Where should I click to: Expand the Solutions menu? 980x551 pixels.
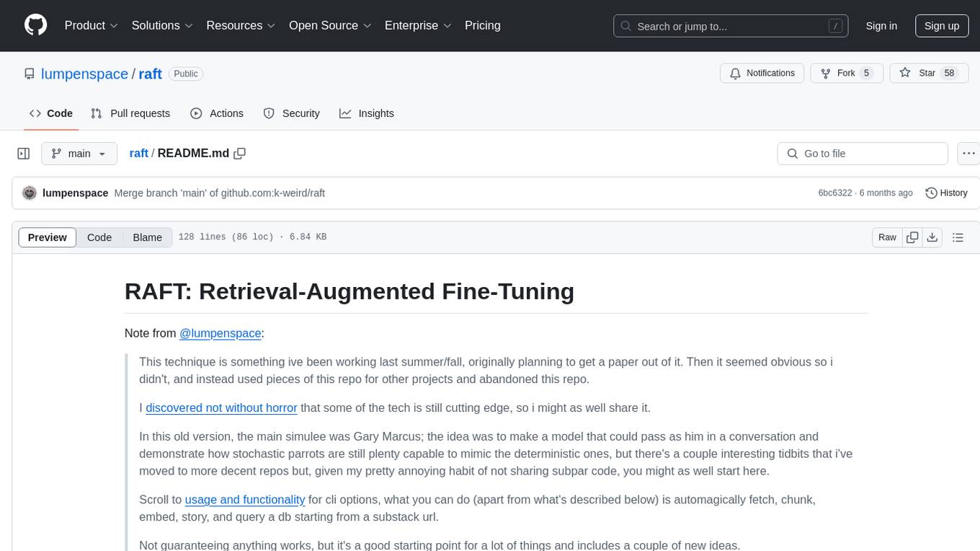[162, 25]
